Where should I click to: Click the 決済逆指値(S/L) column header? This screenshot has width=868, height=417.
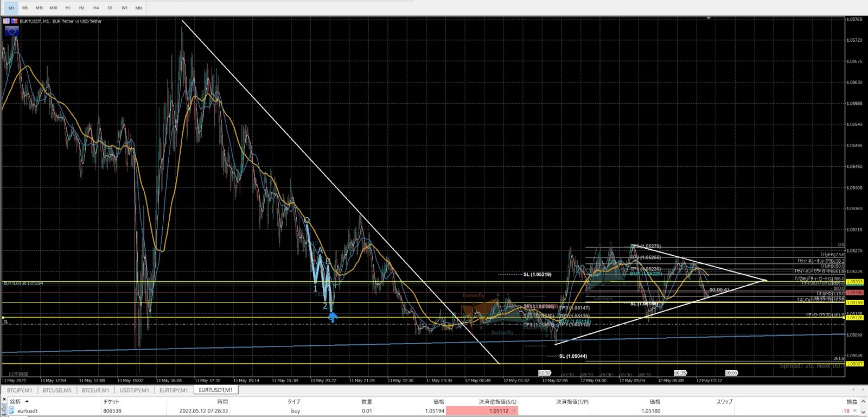click(497, 402)
